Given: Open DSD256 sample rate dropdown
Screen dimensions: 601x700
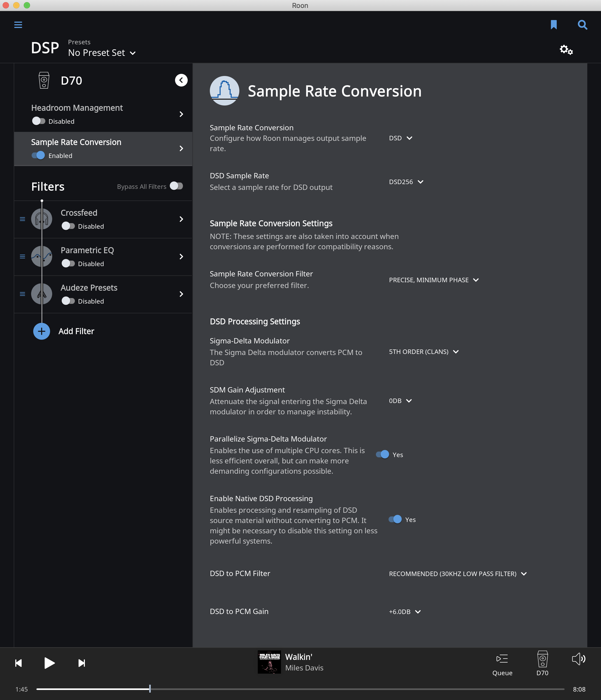Looking at the screenshot, I should [x=406, y=182].
